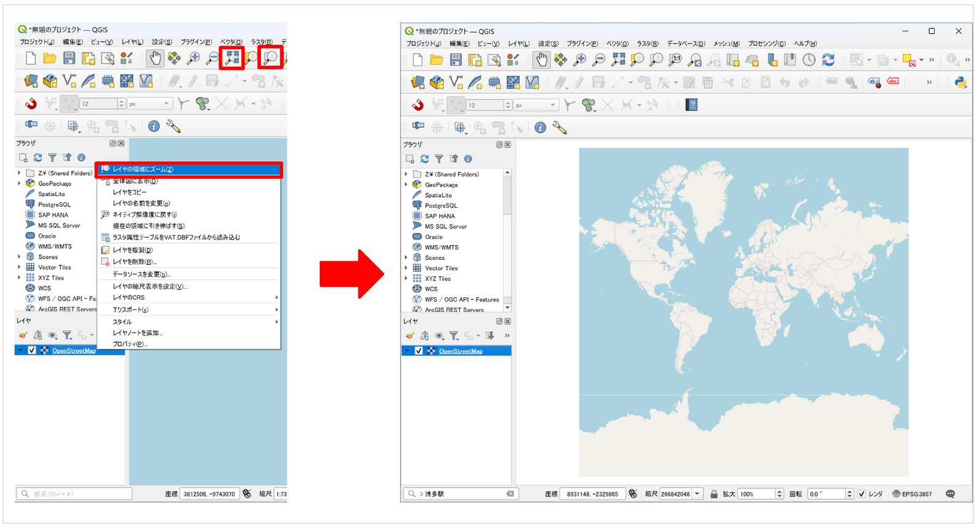Click Zoom to Native Resolution 1:1 icon, right window
Image resolution: width=980 pixels, height=532 pixels.
pos(675,59)
